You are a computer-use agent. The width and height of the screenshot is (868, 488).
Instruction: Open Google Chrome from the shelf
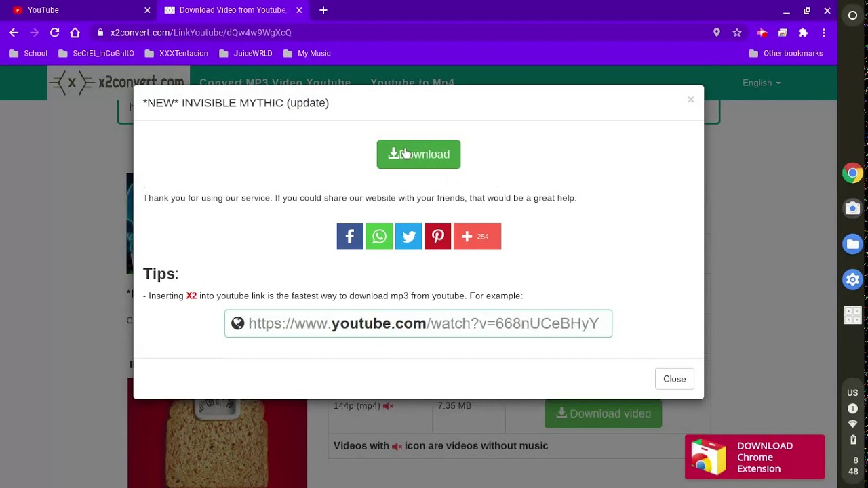coord(853,173)
